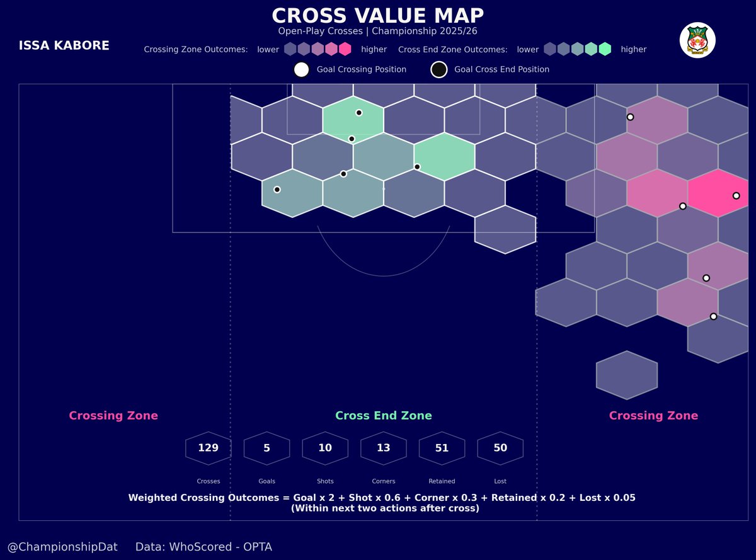Click the left pink "Crossing Zone" label
This screenshot has width=756, height=560.
[113, 416]
